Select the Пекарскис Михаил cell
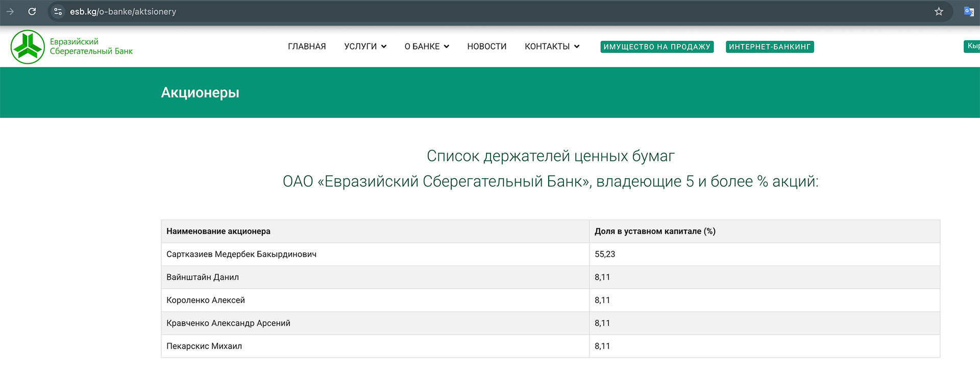Viewport: 980px width, 387px height. pyautogui.click(x=375, y=346)
